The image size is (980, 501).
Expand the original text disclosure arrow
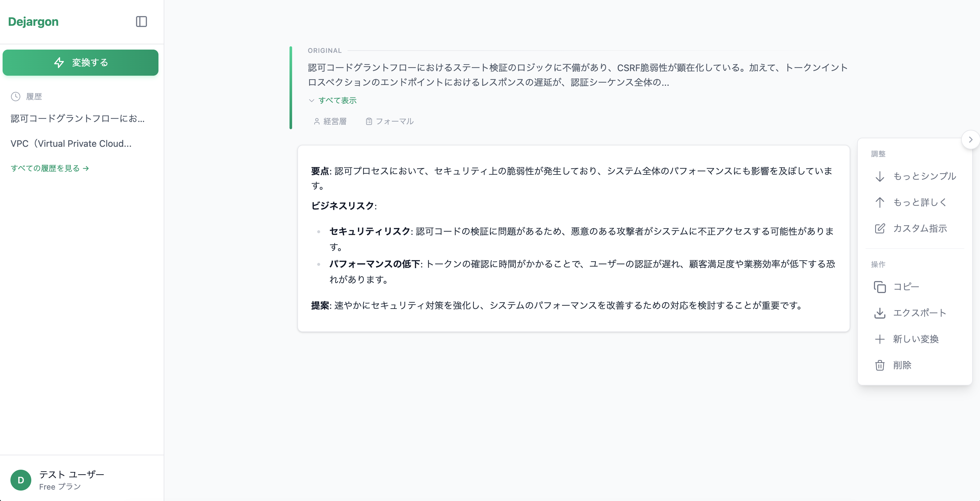pyautogui.click(x=312, y=100)
